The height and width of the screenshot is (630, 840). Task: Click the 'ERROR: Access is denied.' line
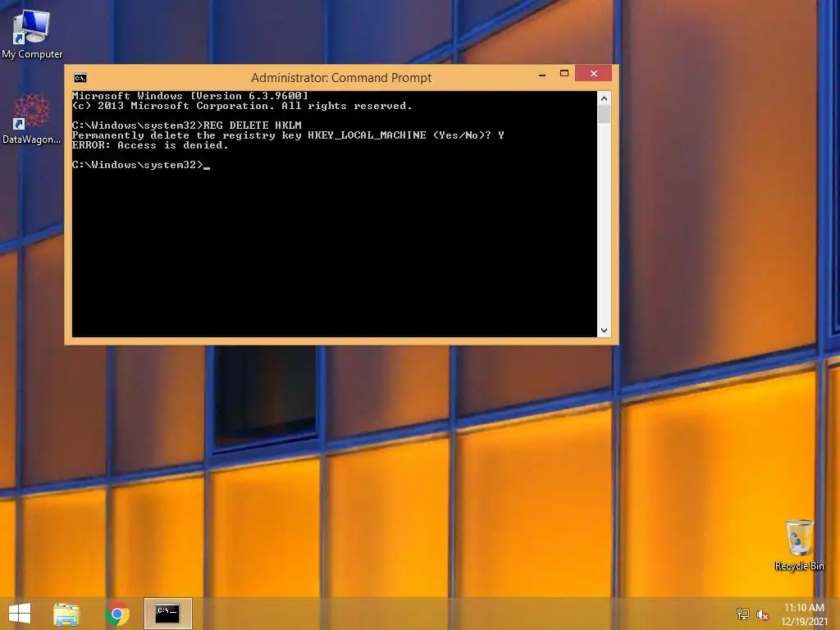(150, 145)
